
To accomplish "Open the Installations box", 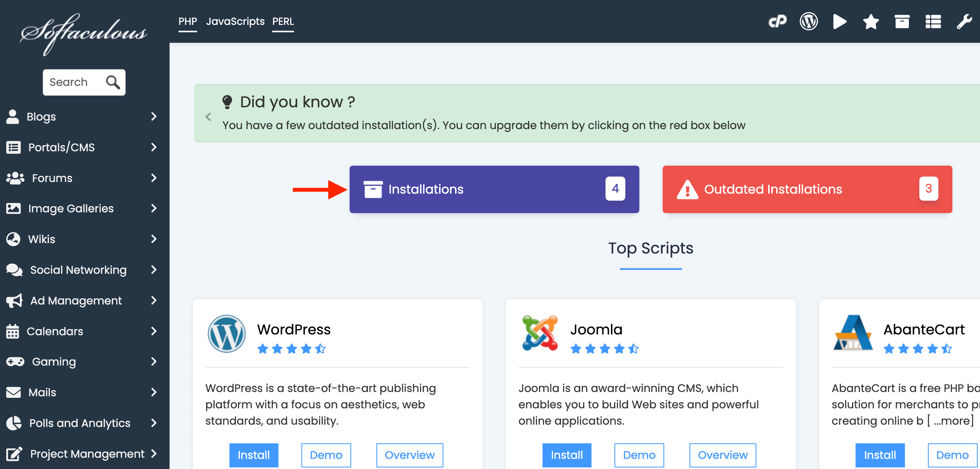I will [x=494, y=189].
